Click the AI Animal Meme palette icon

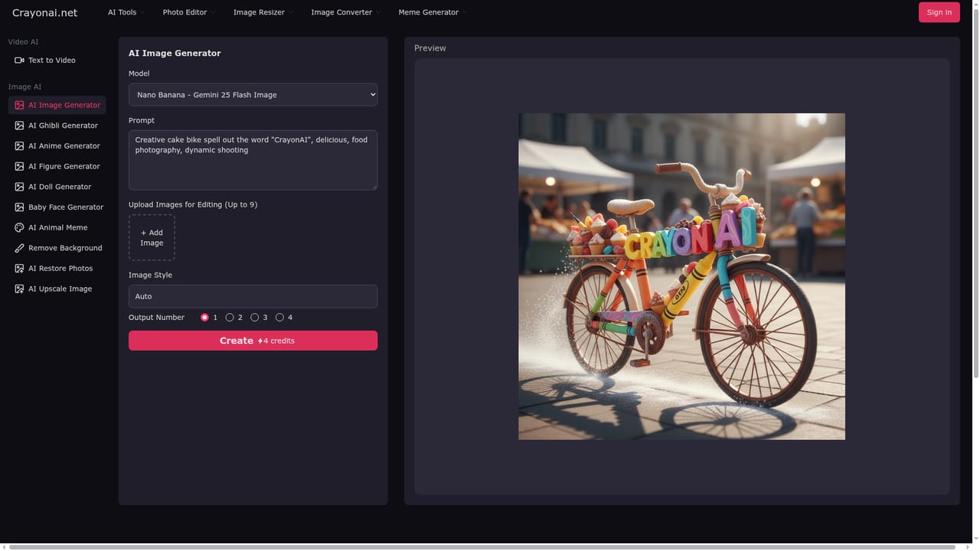tap(19, 228)
